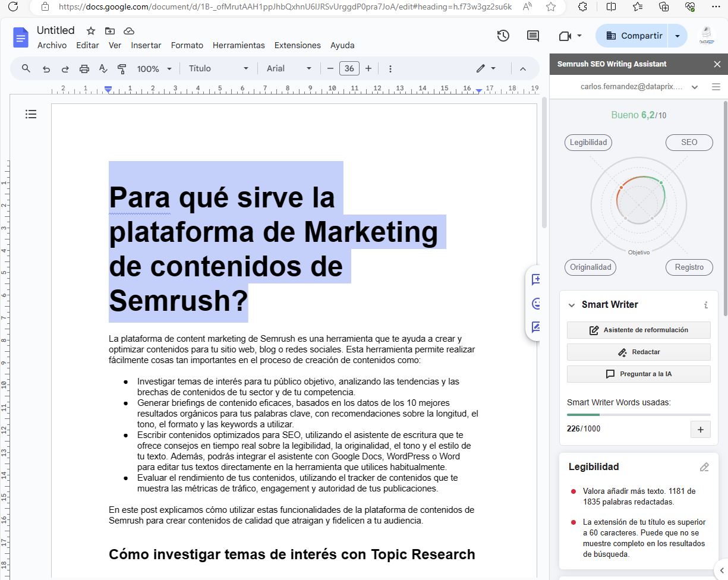This screenshot has width=728, height=580.
Task: Click the font size input field
Action: coord(349,69)
